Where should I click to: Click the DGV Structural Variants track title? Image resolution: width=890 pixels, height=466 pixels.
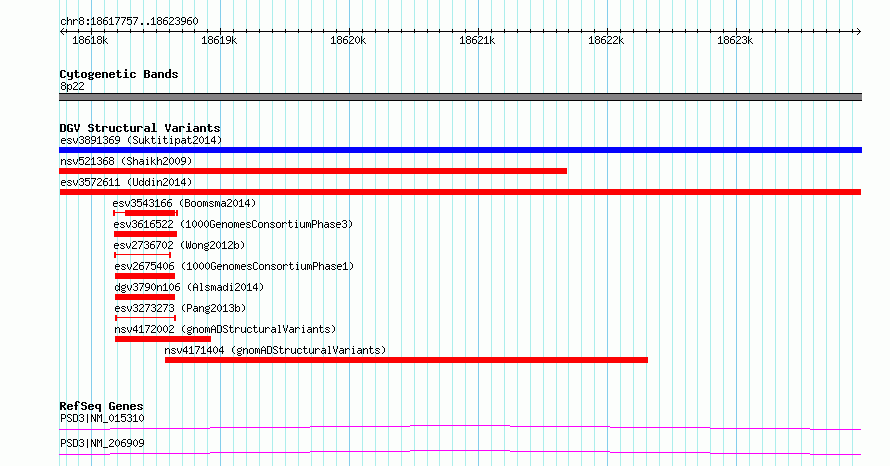click(x=140, y=128)
